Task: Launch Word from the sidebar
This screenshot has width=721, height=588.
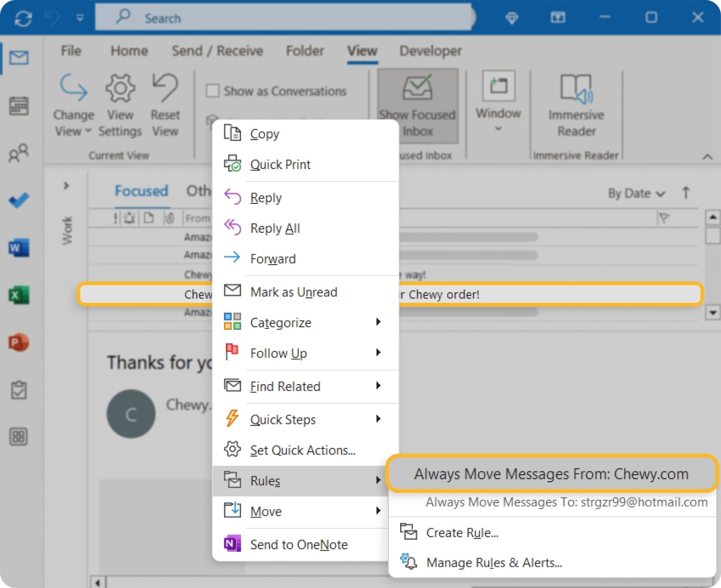Action: pyautogui.click(x=18, y=248)
